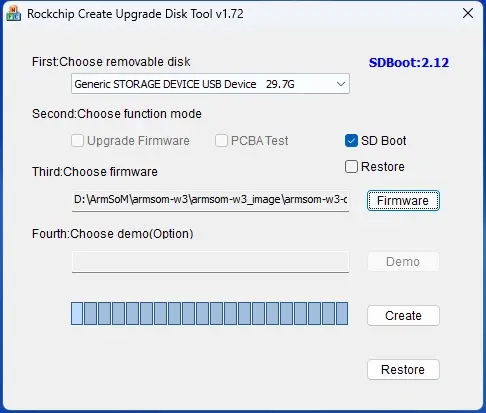The height and width of the screenshot is (413, 486).
Task: Click the empty demo path field
Action: coord(210,262)
